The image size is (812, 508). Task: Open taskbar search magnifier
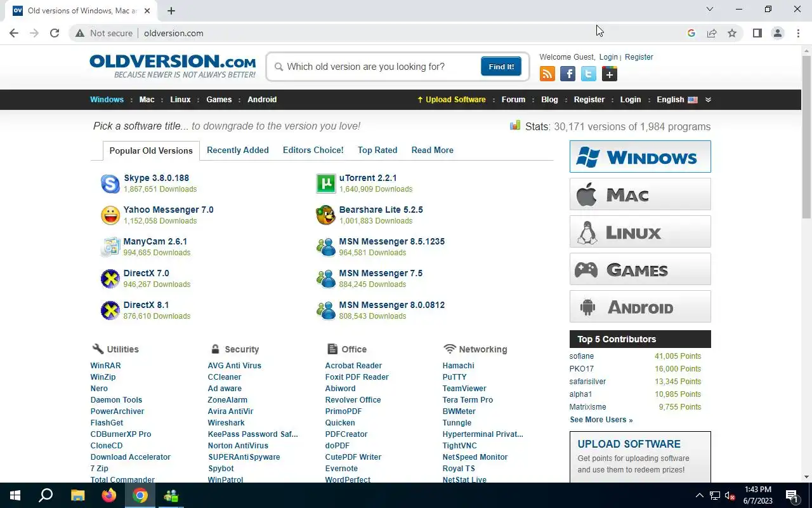point(46,495)
